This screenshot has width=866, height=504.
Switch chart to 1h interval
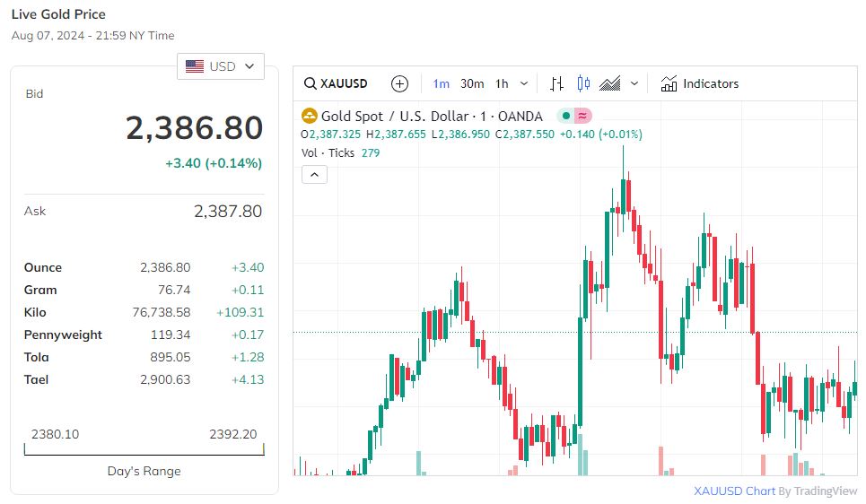pyautogui.click(x=502, y=83)
